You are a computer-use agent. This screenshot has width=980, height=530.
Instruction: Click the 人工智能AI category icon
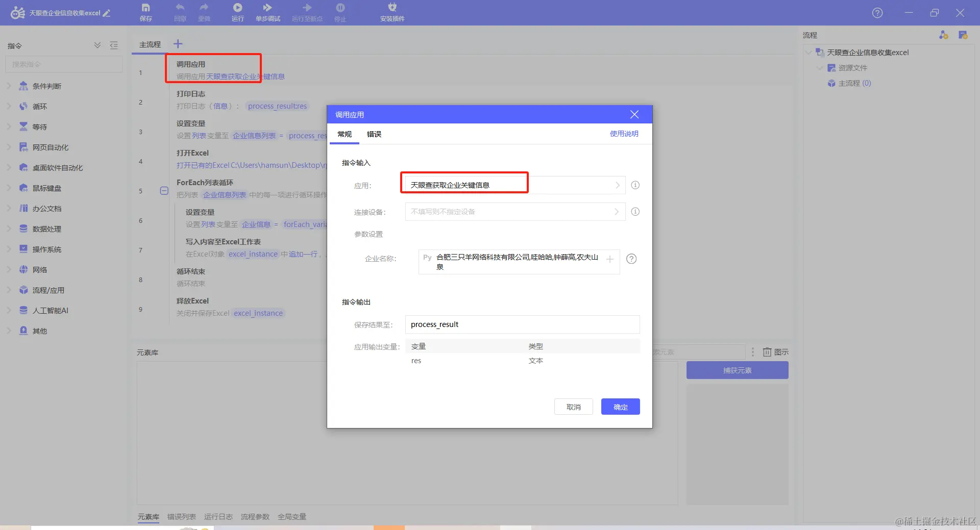23,311
